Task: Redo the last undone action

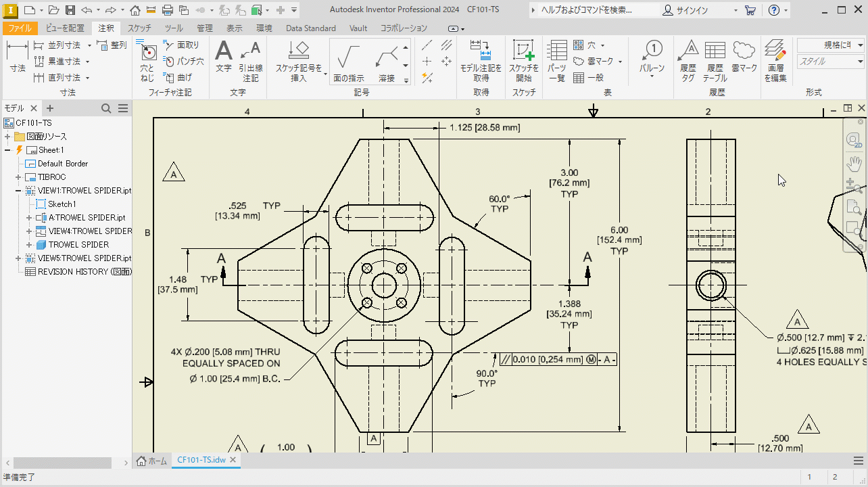Action: click(x=110, y=10)
